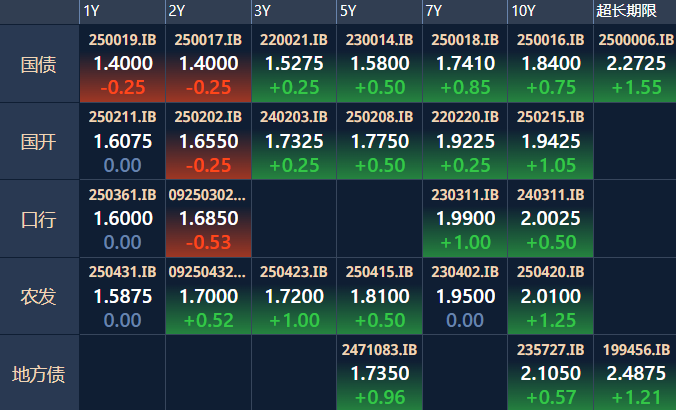Click the 230014.IB bond cell
676x410 pixels.
pos(379,63)
